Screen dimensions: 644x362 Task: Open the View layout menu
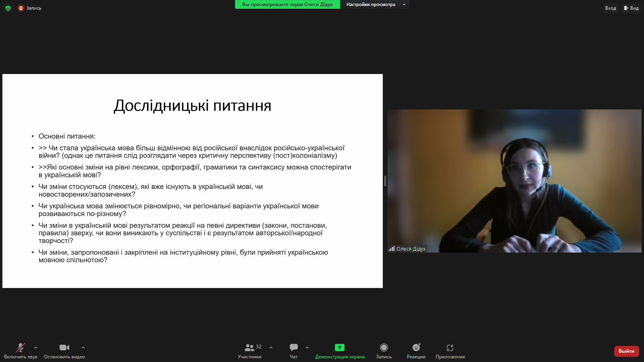(631, 8)
